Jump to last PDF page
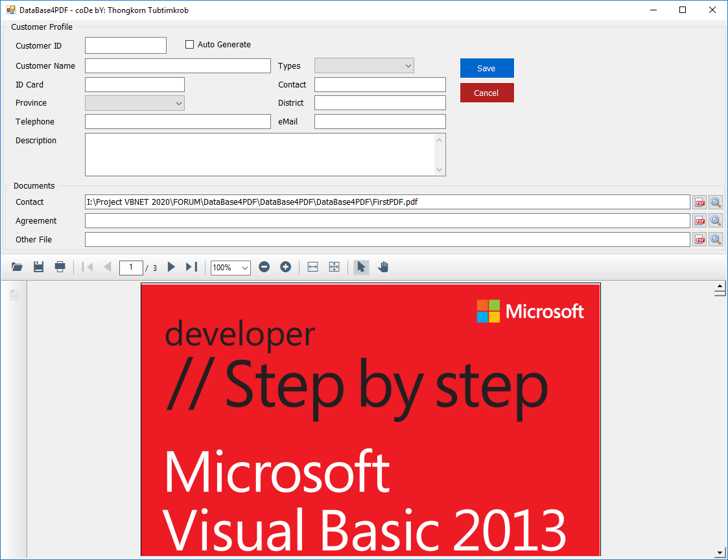Screen dimensions: 728x560 tap(191, 267)
